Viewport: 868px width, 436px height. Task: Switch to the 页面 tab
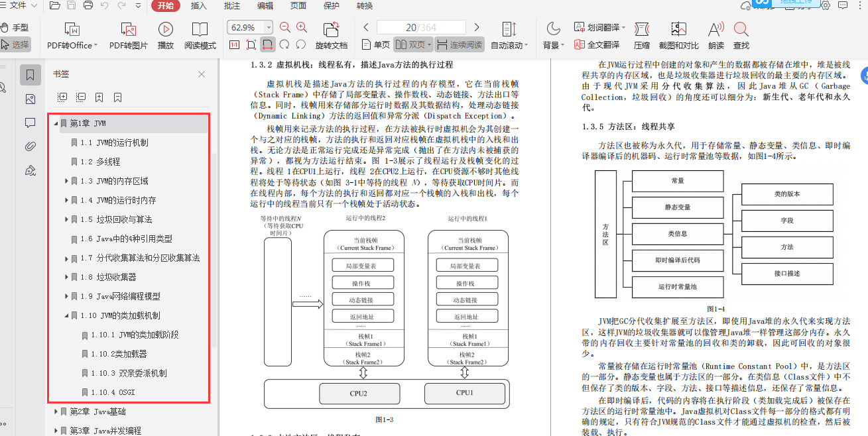[298, 6]
